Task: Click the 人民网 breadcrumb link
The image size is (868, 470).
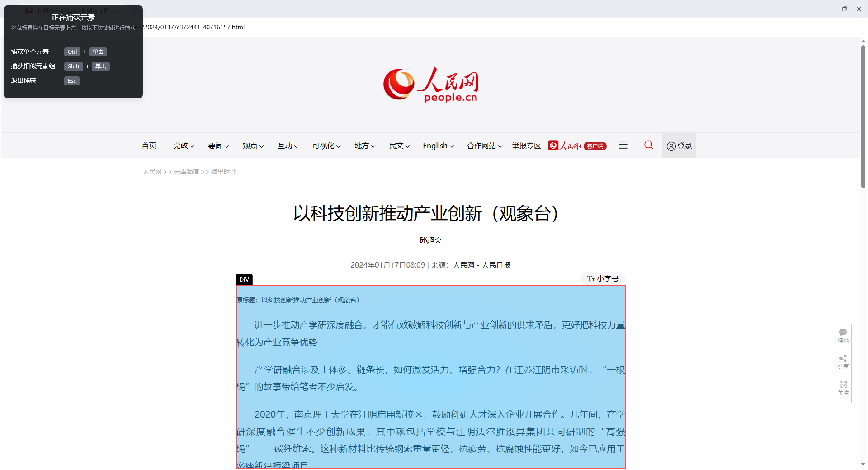Action: 152,172
